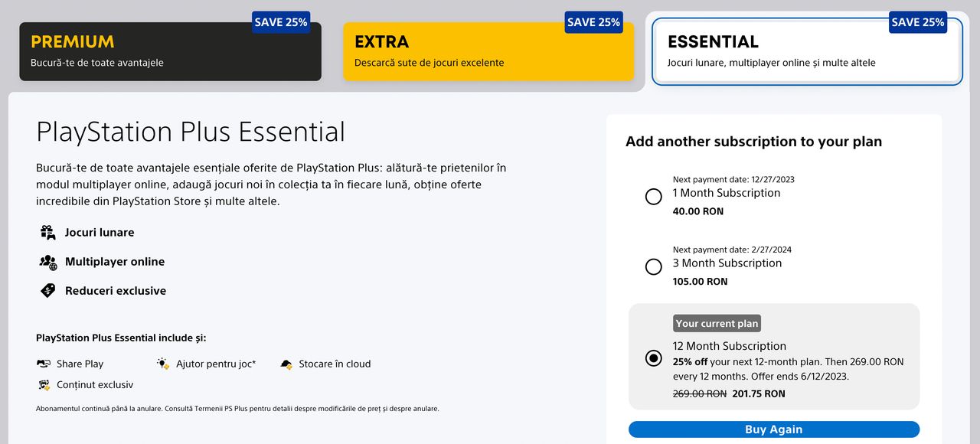Select the 3 Month Subscription radio button

[x=654, y=267]
